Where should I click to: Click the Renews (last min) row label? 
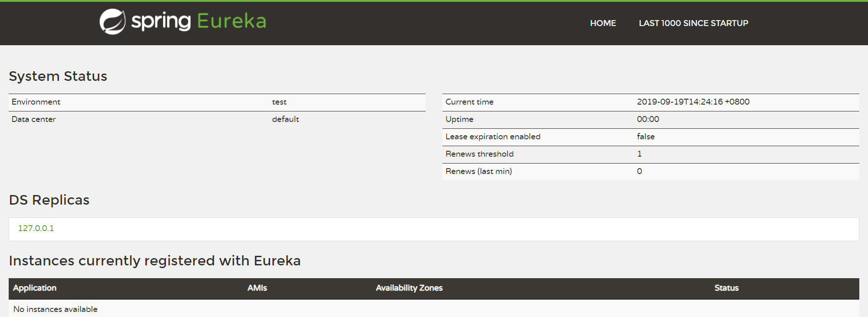[x=479, y=172]
